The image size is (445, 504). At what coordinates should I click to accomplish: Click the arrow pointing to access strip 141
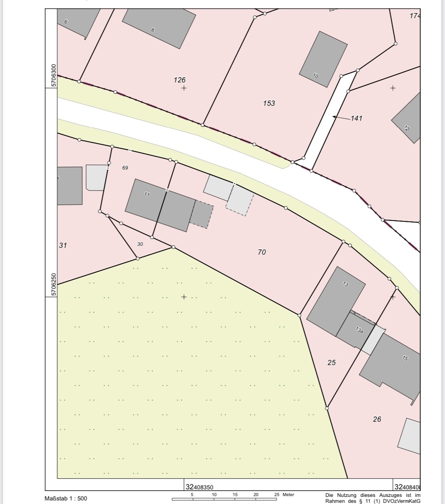pos(341,117)
